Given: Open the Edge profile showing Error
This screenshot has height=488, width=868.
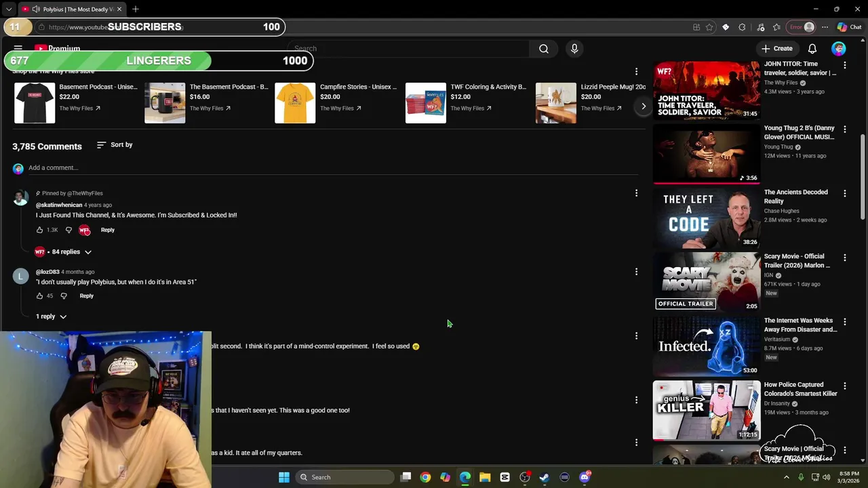Looking at the screenshot, I should [802, 27].
